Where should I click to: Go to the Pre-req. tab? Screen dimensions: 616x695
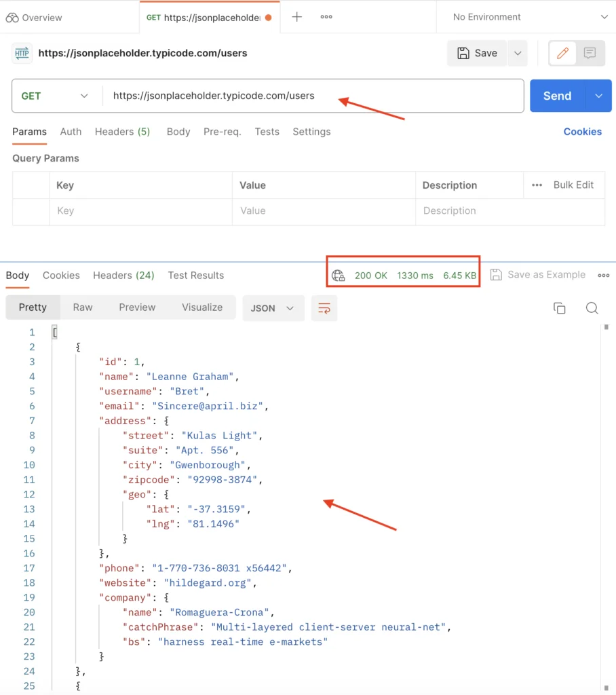(222, 132)
